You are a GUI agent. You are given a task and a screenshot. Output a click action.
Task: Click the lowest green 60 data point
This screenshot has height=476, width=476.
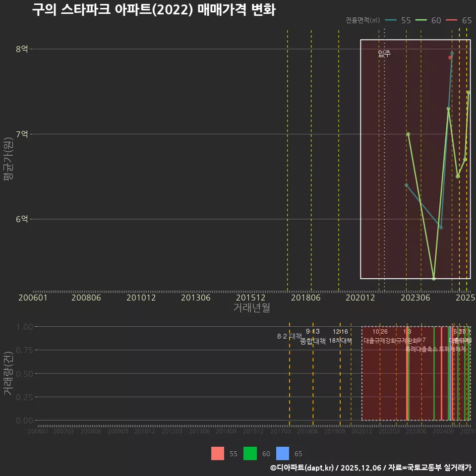[x=433, y=279]
